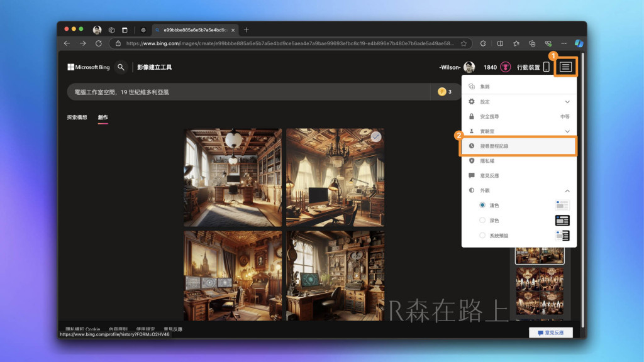Click the footer 意見反應 link

[173, 329]
